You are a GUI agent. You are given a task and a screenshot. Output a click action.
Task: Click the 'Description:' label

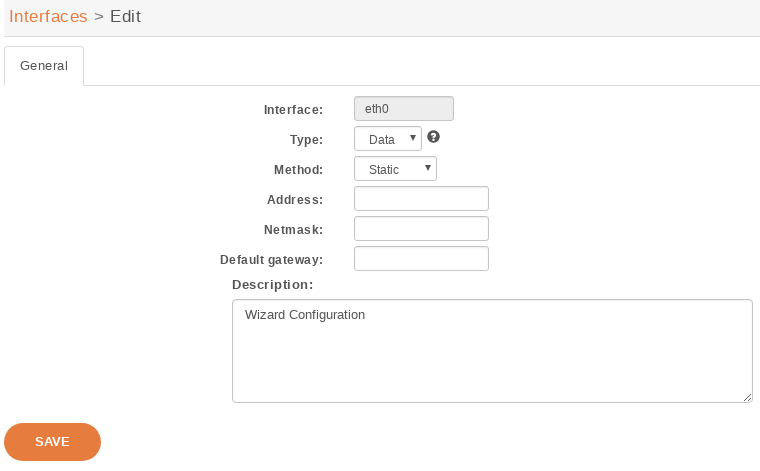[273, 285]
